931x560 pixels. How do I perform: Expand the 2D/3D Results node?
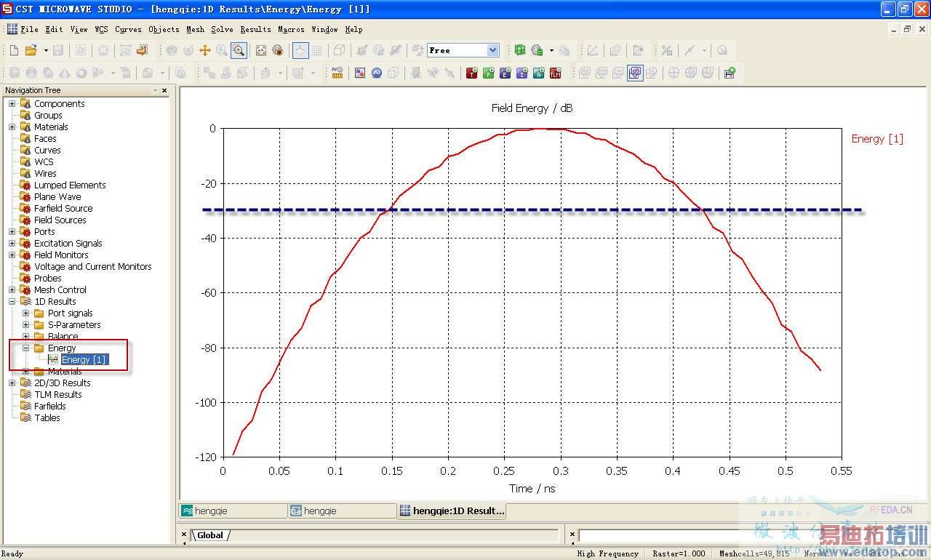(x=12, y=383)
